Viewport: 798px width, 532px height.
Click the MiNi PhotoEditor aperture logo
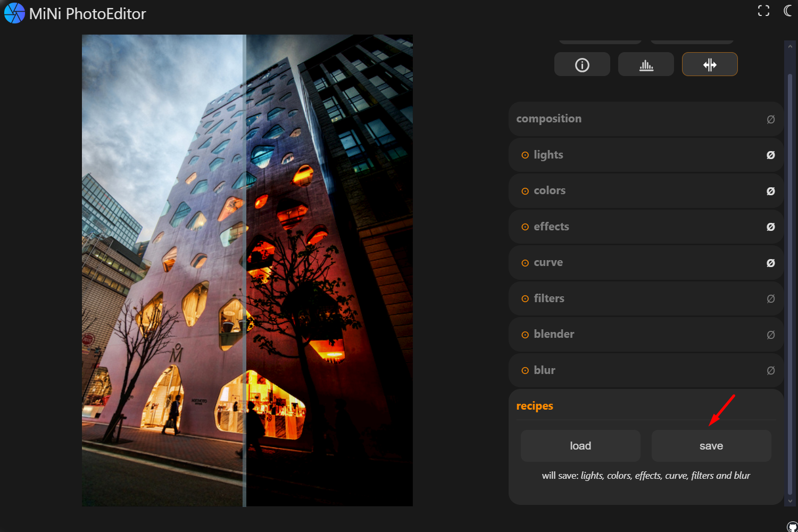click(x=14, y=13)
